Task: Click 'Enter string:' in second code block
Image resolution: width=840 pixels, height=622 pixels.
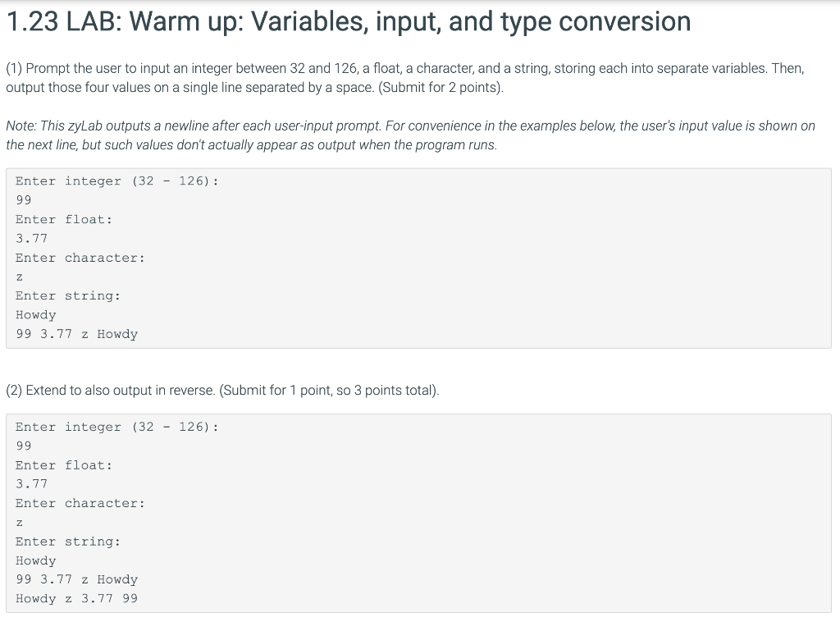Action: pos(68,542)
